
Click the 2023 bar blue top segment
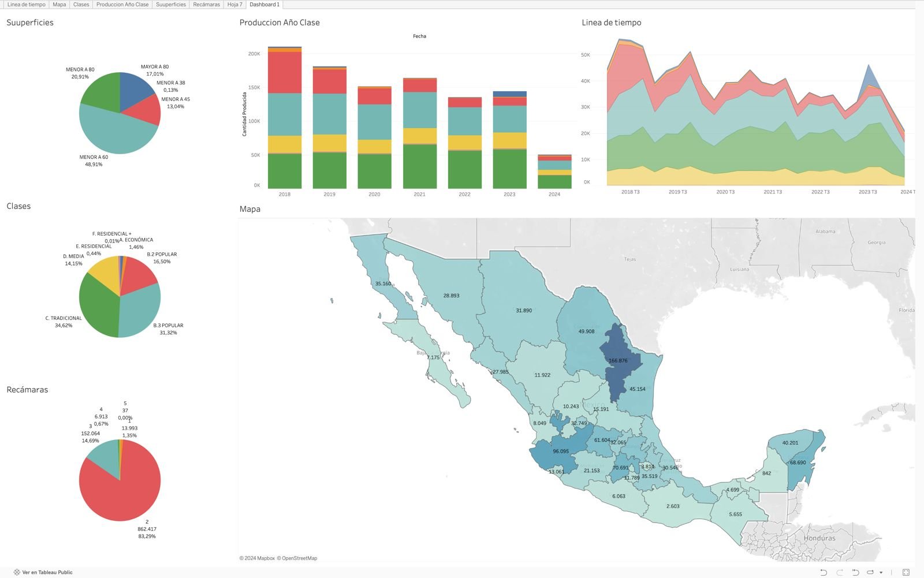509,94
